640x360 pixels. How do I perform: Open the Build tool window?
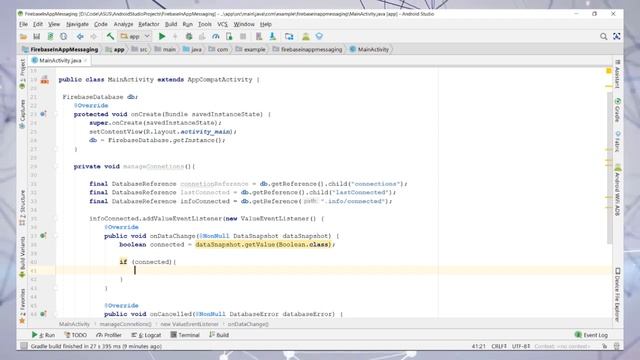pyautogui.click(x=219, y=335)
